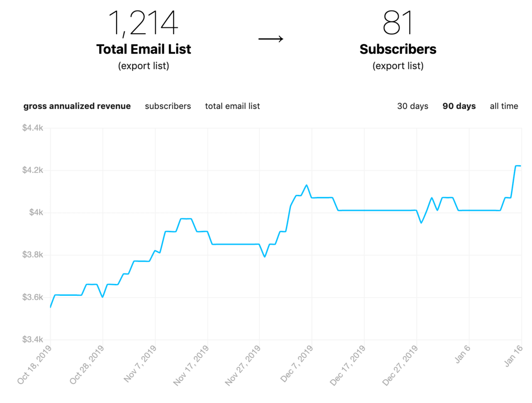Export the Subscribers list
The height and width of the screenshot is (403, 532).
398,66
